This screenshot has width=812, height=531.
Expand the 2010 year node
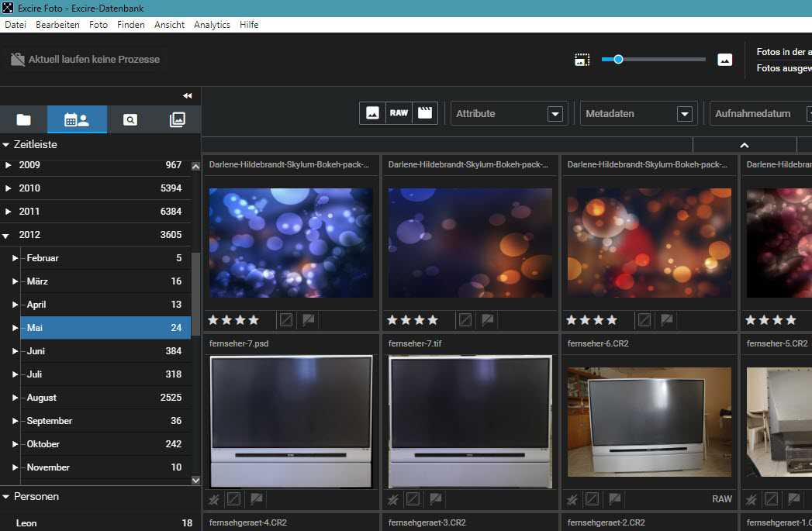[8, 188]
